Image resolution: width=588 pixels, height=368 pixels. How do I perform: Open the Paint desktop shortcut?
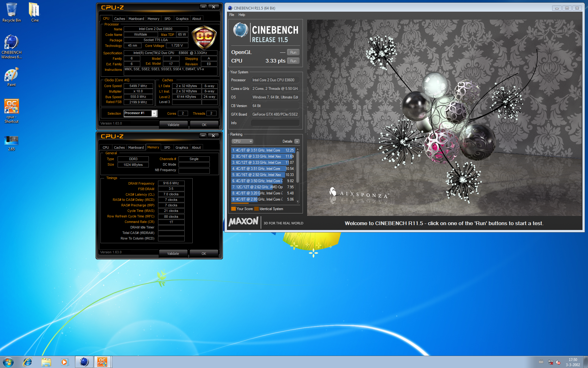click(x=11, y=77)
